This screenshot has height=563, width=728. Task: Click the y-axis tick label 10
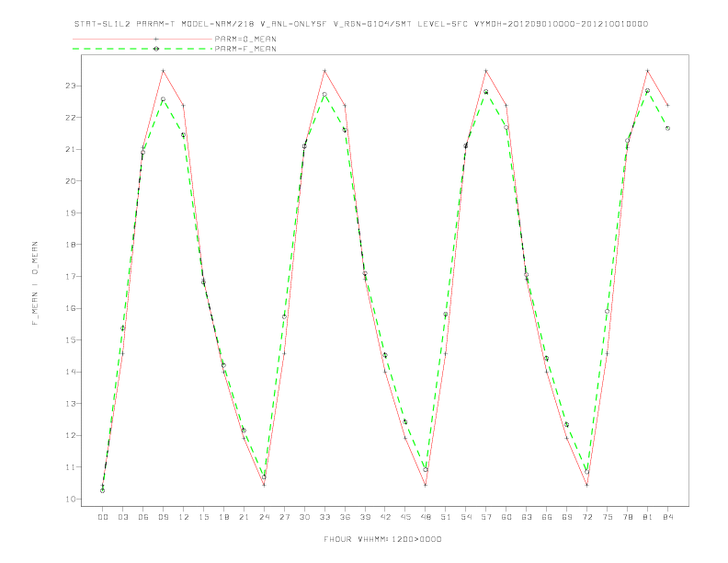point(70,500)
